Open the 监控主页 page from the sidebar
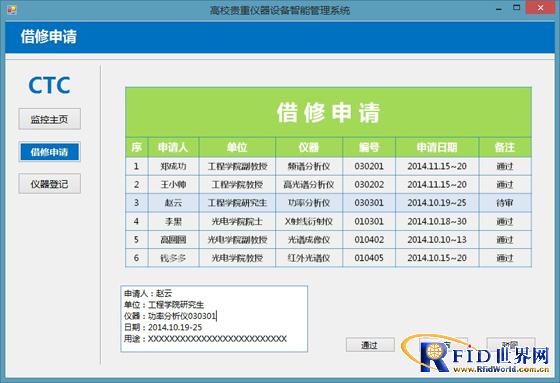 click(x=50, y=119)
